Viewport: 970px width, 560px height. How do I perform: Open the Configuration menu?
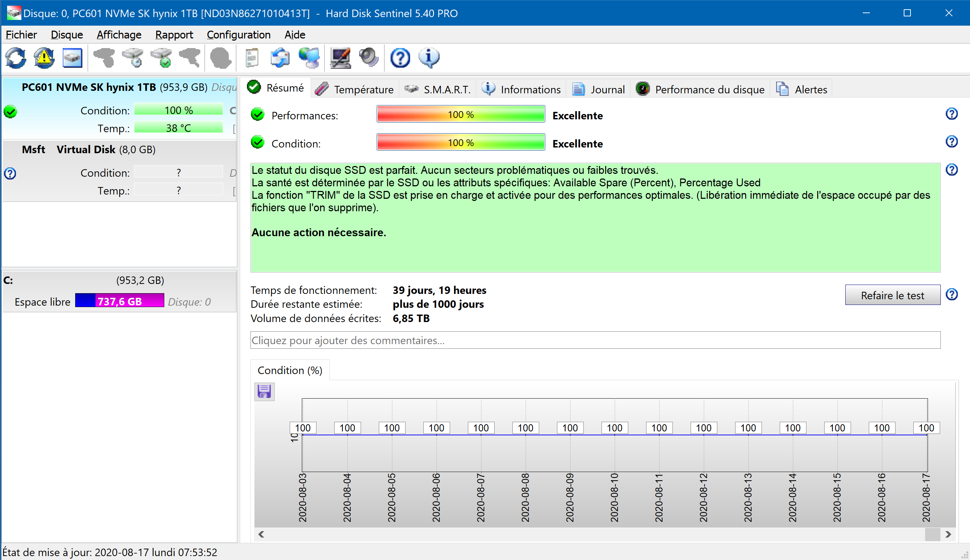tap(238, 35)
